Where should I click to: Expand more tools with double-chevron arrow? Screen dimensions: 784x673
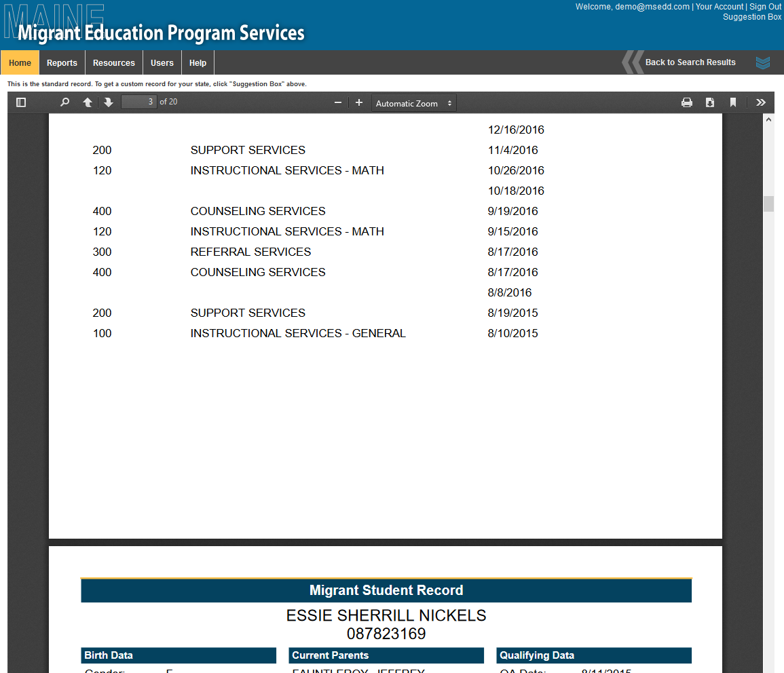pyautogui.click(x=761, y=102)
